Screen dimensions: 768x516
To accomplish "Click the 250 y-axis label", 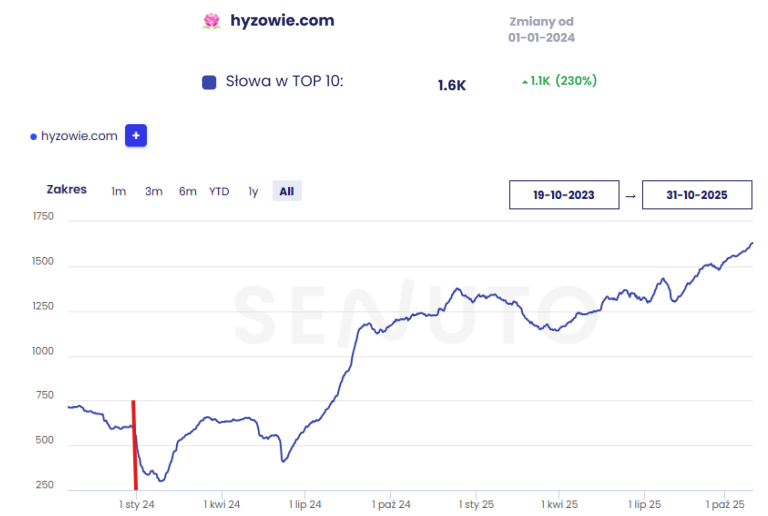I will point(45,485).
